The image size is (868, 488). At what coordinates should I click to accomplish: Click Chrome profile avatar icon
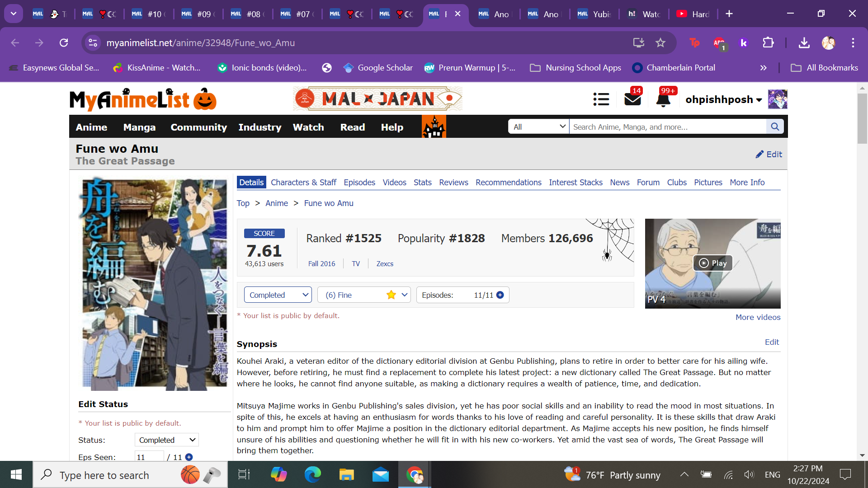pos(829,43)
